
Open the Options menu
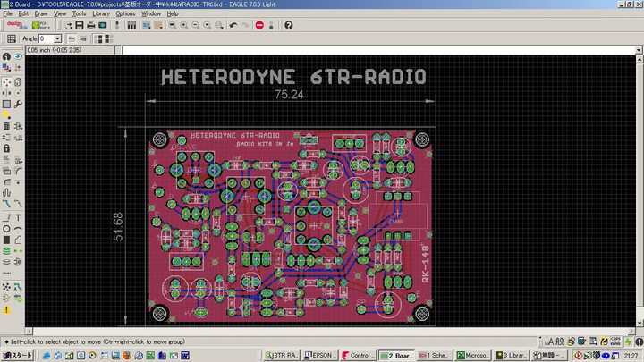125,14
